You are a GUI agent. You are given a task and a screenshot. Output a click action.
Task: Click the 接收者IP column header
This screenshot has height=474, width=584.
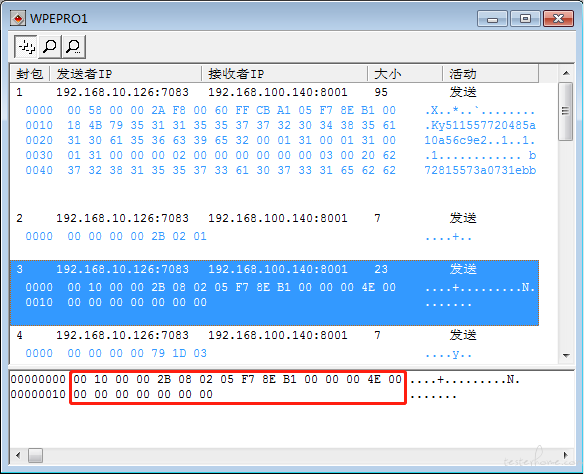point(285,74)
